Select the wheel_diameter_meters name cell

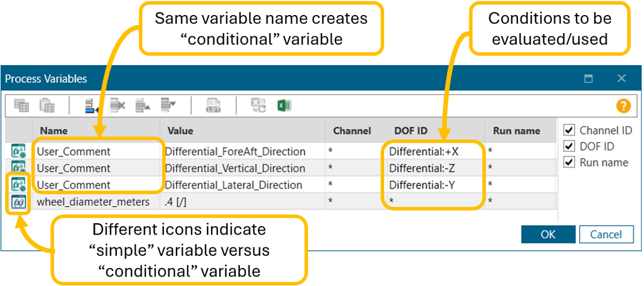(x=93, y=202)
